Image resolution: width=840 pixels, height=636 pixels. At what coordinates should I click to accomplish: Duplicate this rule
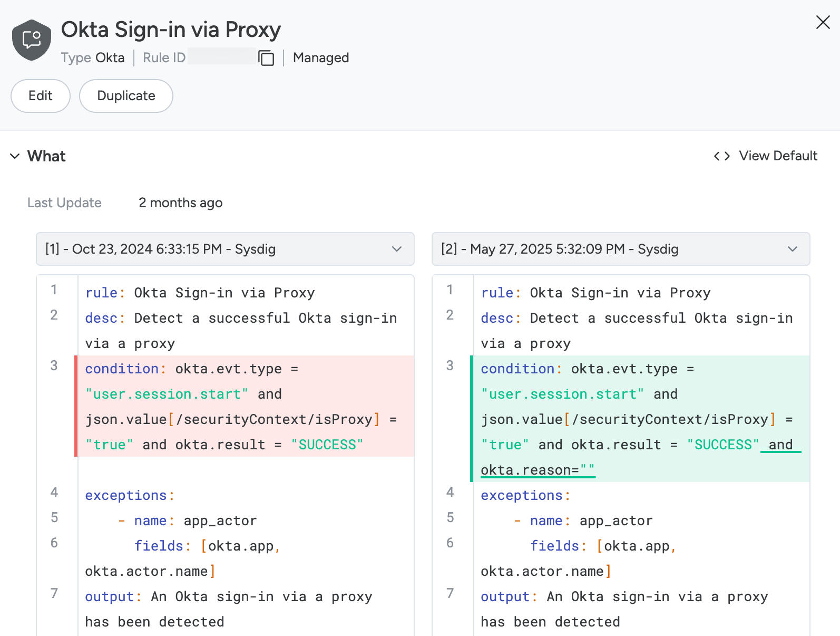click(126, 96)
